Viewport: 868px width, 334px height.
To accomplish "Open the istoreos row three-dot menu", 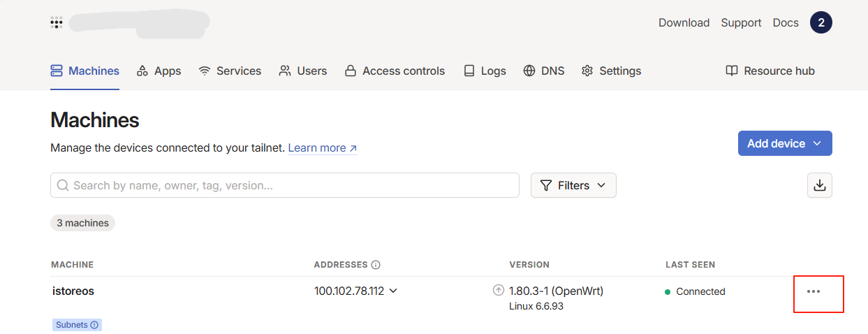I will coord(814,291).
